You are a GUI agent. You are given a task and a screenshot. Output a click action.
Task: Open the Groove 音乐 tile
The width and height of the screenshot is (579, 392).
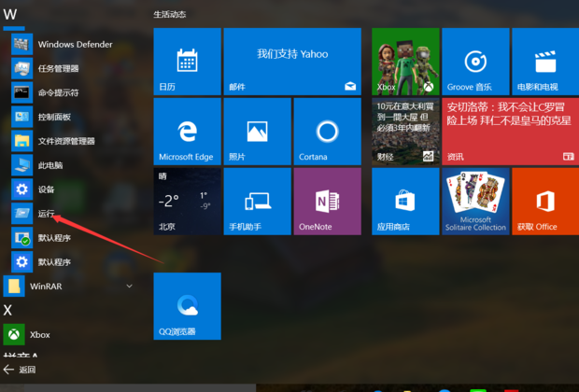pyautogui.click(x=475, y=62)
